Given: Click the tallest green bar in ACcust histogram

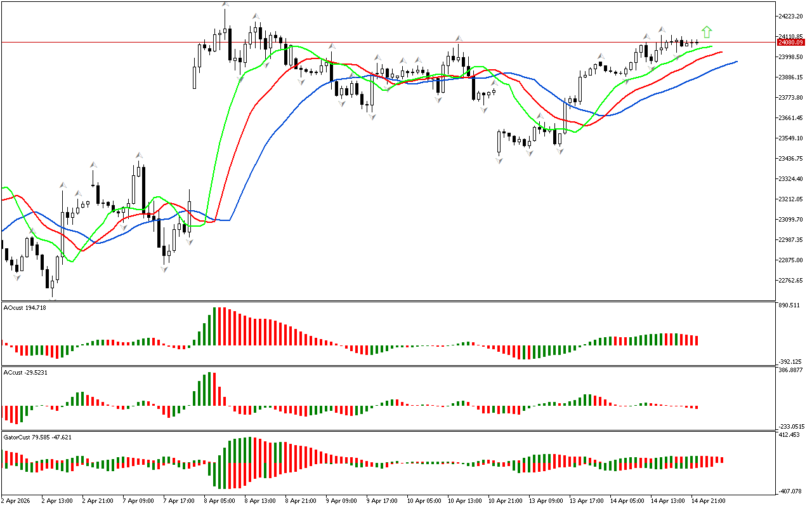Looking at the screenshot, I should click(x=209, y=389).
